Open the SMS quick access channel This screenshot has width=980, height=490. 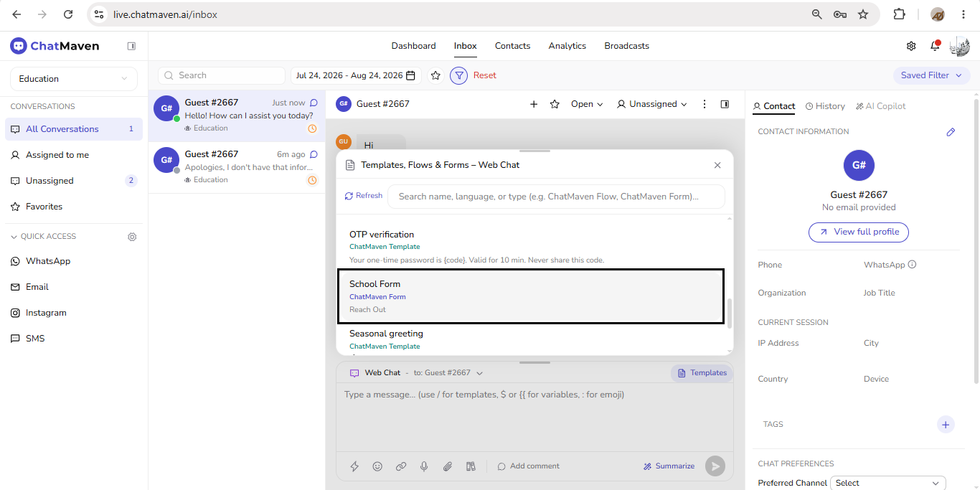pos(74,339)
